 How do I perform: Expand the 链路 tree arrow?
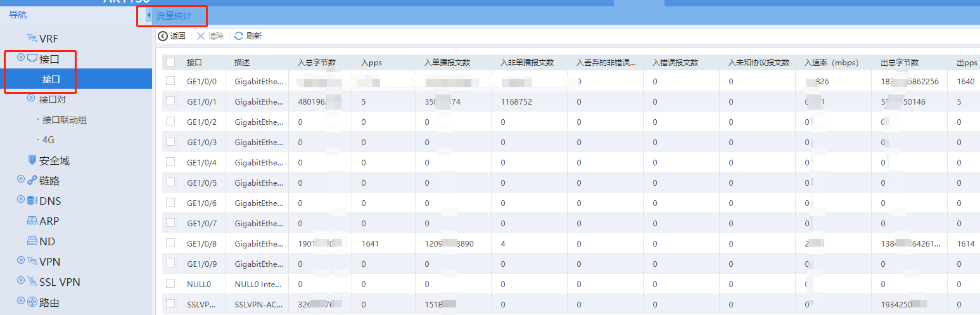21,180
